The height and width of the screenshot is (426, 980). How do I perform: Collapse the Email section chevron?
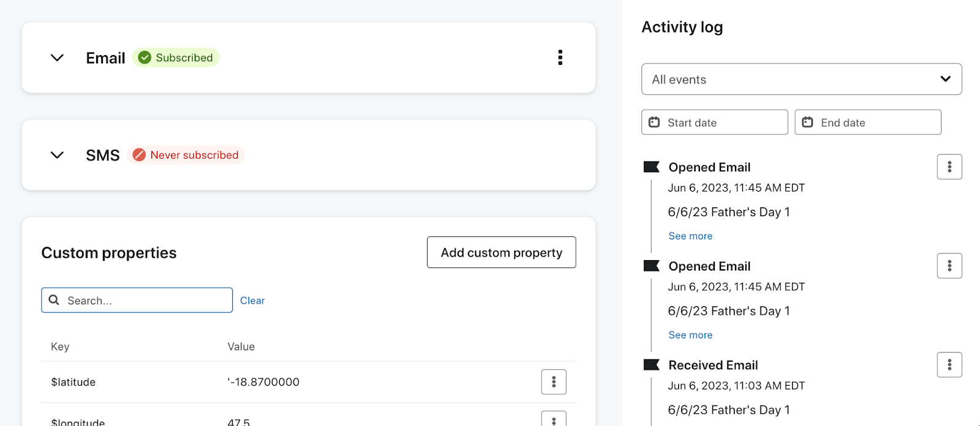pyautogui.click(x=57, y=58)
